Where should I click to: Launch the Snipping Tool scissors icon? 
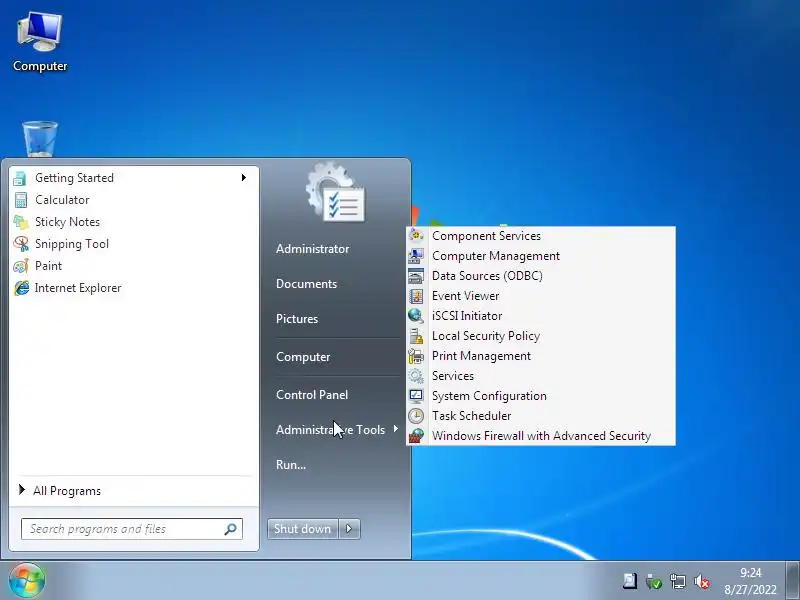pos(20,244)
